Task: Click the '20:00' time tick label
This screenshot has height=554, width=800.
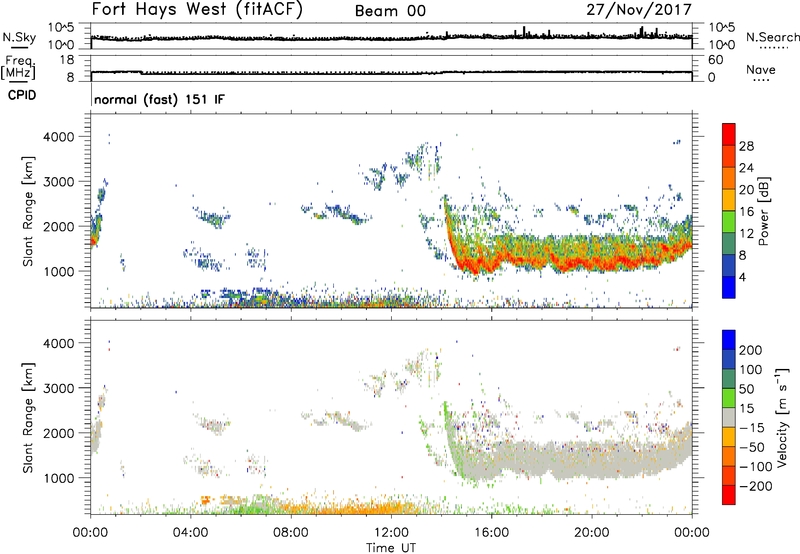Action: [591, 533]
